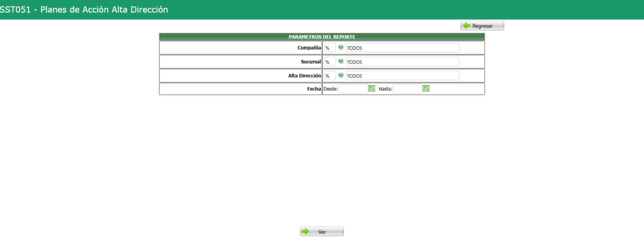Open the Desde date calendar picker
The width and height of the screenshot is (644, 240).
[372, 89]
